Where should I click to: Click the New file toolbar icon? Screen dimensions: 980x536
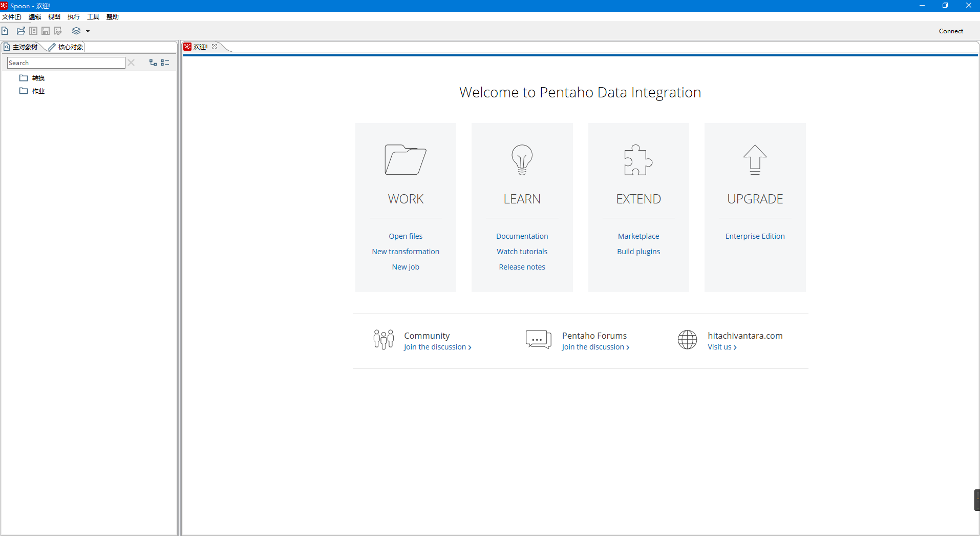tap(5, 31)
